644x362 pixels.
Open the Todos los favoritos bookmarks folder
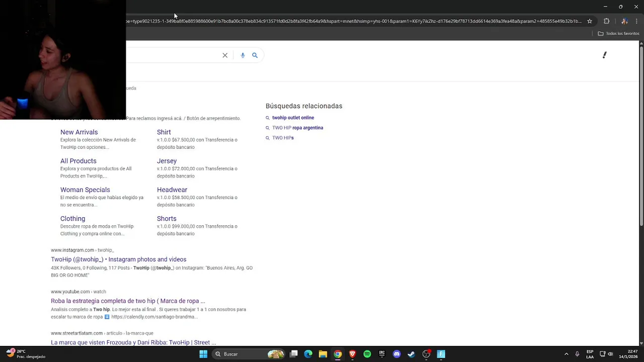tap(618, 34)
